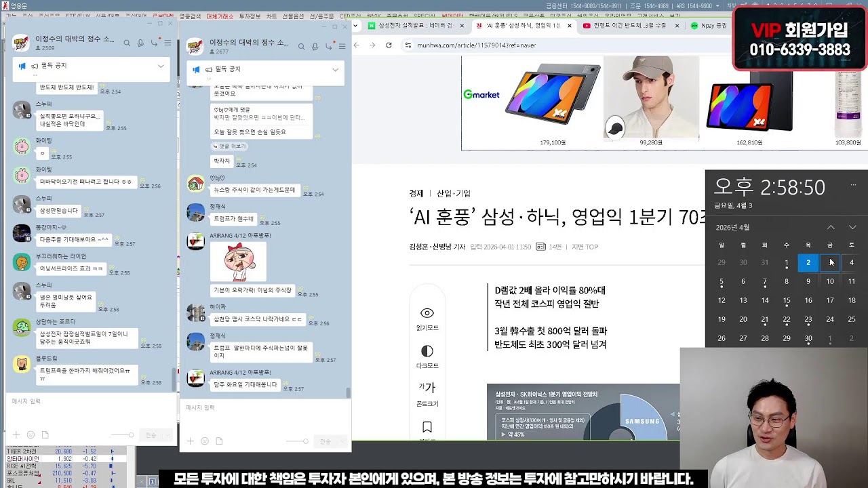Select April 2 in the calendar
This screenshot has height=488, width=868.
coord(808,262)
